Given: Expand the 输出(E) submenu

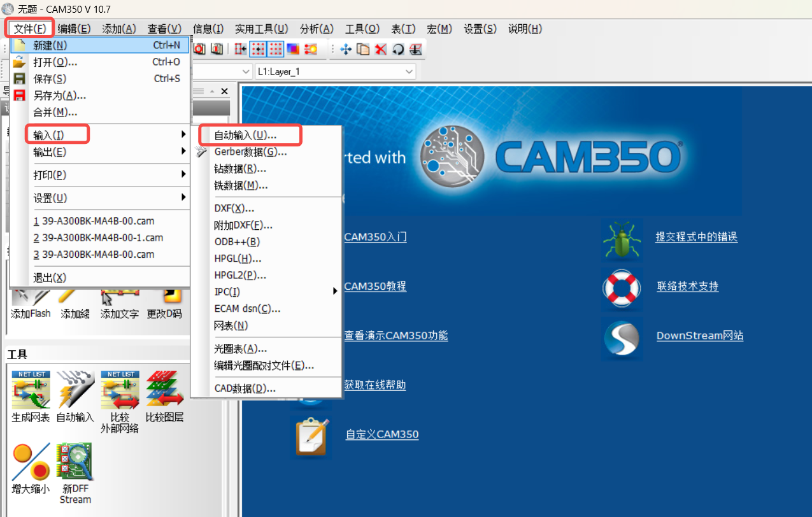Looking at the screenshot, I should [x=100, y=152].
